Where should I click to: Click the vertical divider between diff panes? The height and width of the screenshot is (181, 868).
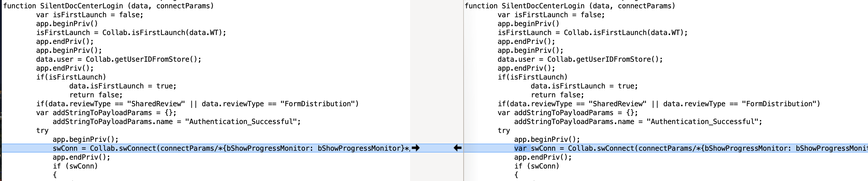(x=464, y=85)
